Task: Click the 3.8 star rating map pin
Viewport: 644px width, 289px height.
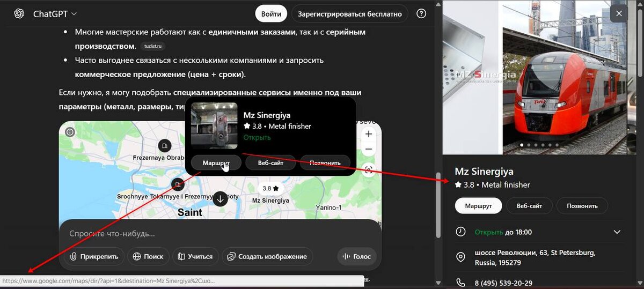Action: point(270,188)
